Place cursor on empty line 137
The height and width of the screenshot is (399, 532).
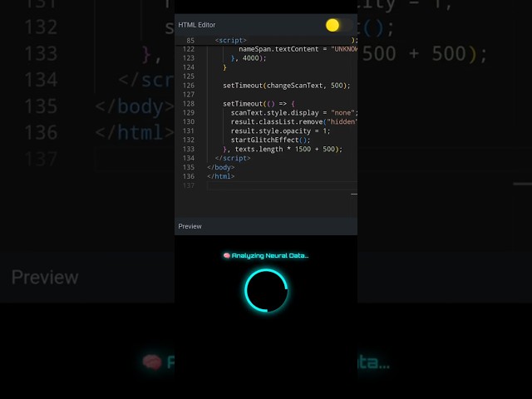282,185
